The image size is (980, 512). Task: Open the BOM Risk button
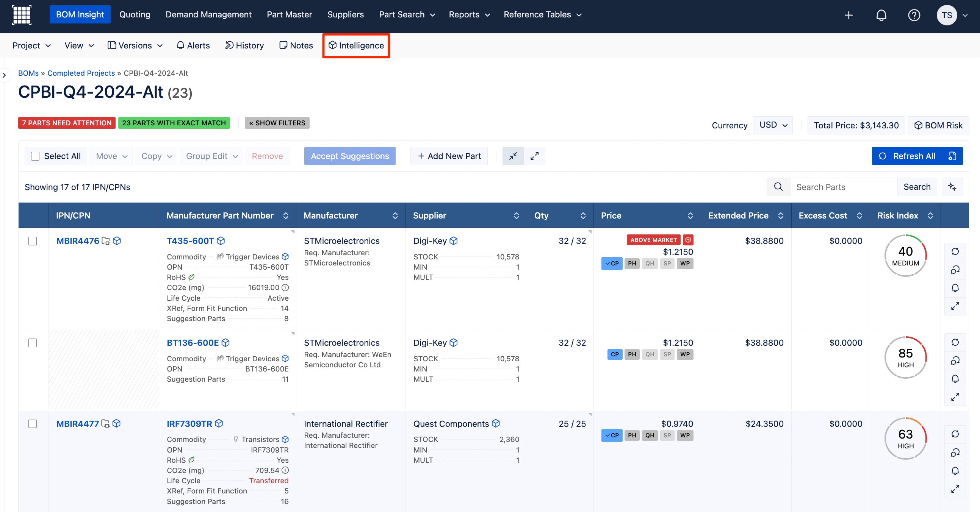[938, 125]
